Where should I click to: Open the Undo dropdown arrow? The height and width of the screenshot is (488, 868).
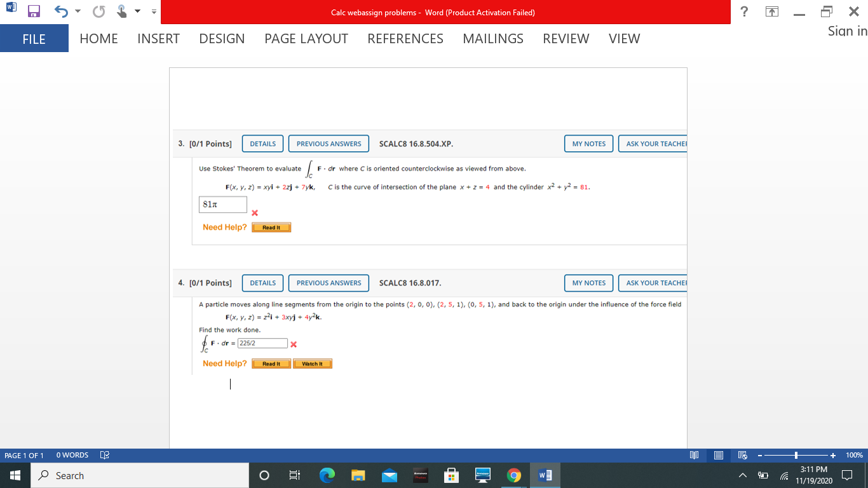tap(78, 11)
